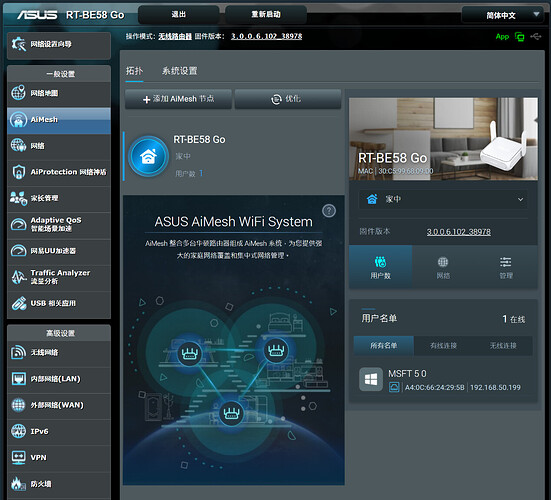The height and width of the screenshot is (500, 551).
Task: Open the 网络地图 network map page
Action: coord(59,93)
